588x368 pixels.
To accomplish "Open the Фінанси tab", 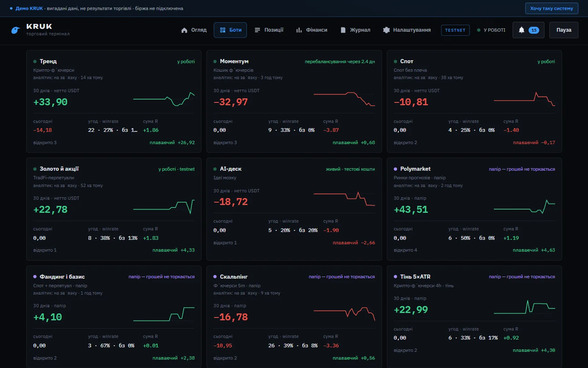I will coord(312,30).
